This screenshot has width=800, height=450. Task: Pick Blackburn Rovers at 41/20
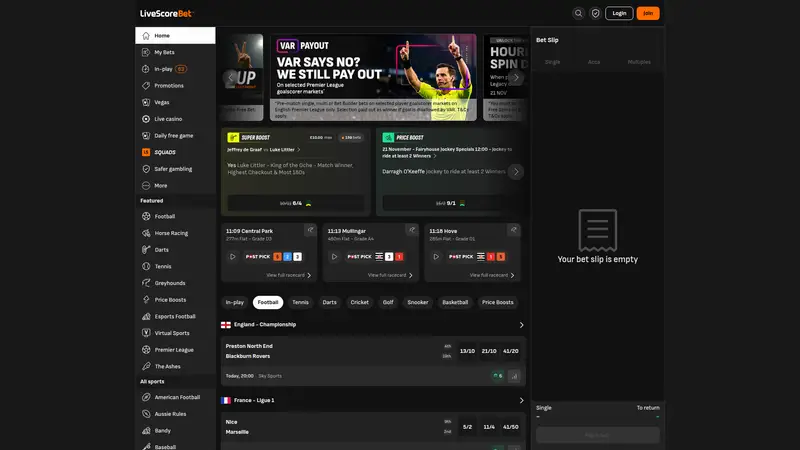pyautogui.click(x=511, y=351)
